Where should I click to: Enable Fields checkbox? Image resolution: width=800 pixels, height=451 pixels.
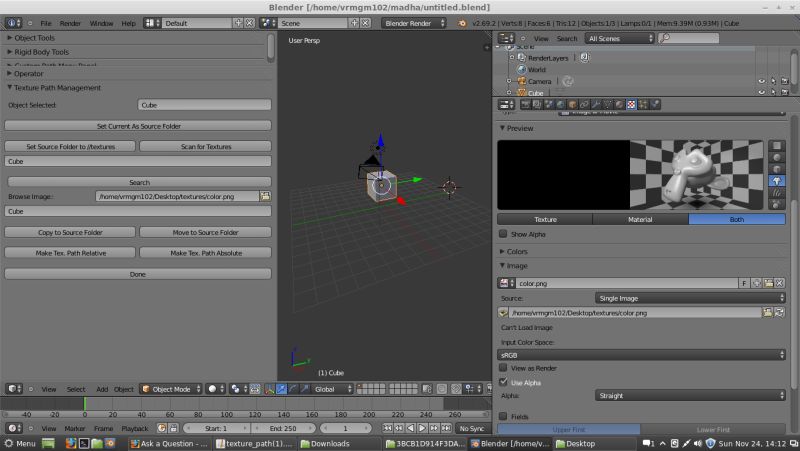(x=503, y=416)
